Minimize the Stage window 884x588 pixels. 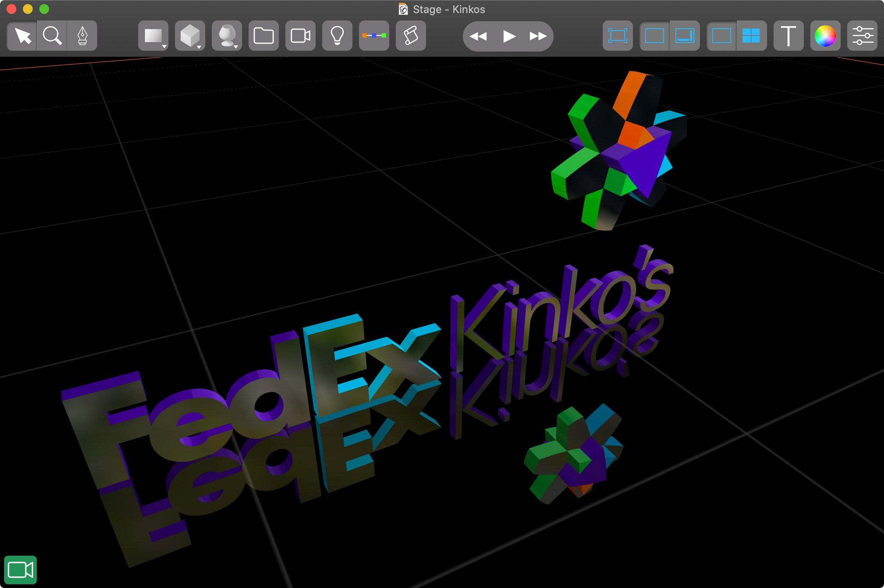pyautogui.click(x=28, y=9)
